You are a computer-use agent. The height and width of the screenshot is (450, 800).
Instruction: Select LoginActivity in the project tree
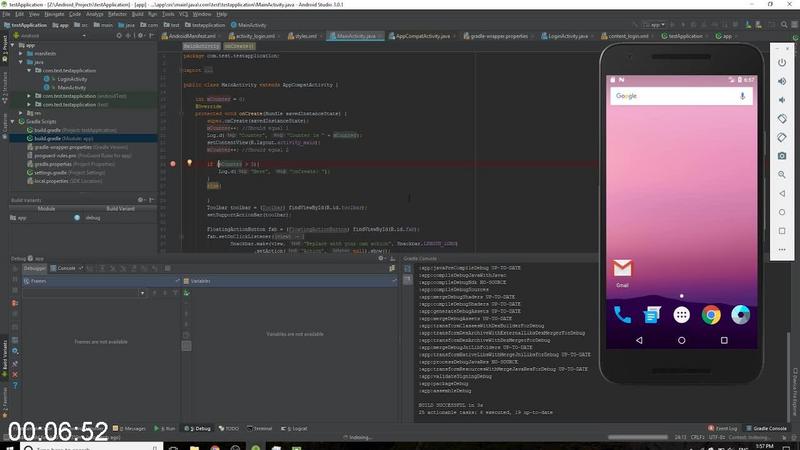[72, 79]
